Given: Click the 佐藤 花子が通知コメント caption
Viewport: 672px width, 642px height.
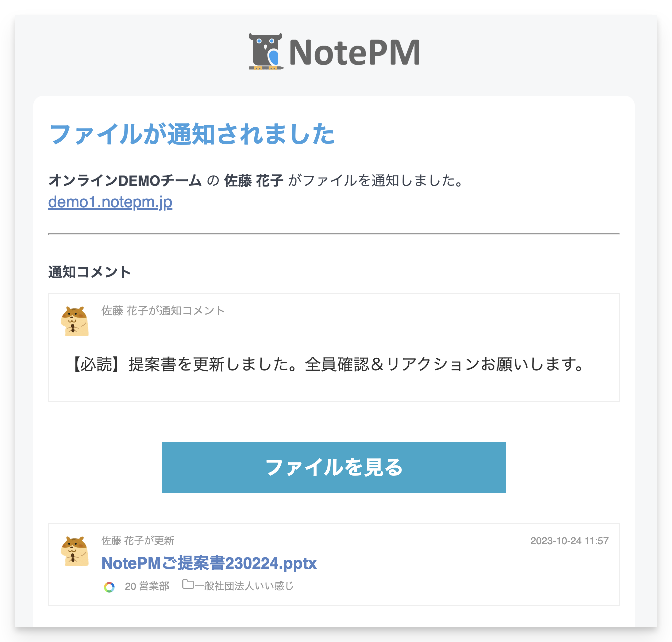Looking at the screenshot, I should pyautogui.click(x=163, y=311).
